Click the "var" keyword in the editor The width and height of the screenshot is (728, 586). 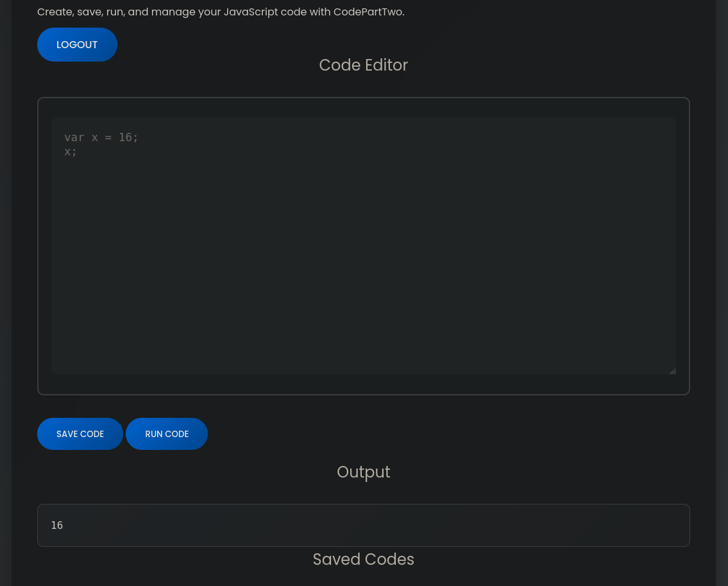coord(74,137)
